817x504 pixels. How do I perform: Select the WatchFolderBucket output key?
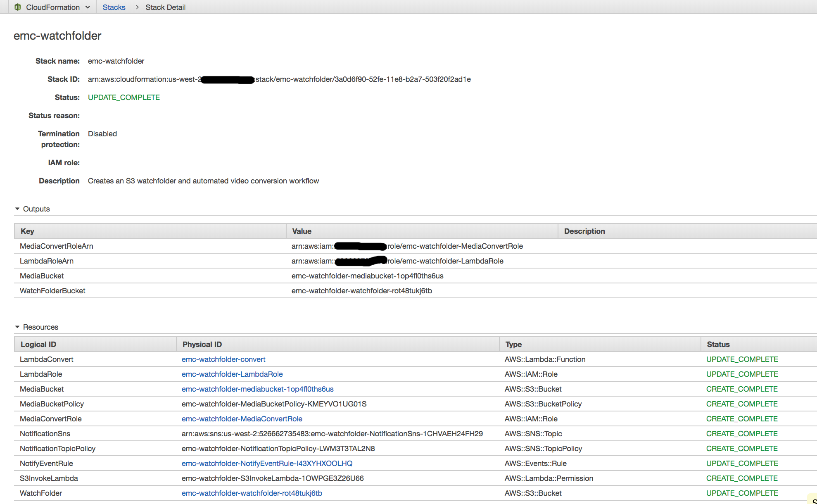pyautogui.click(x=52, y=291)
